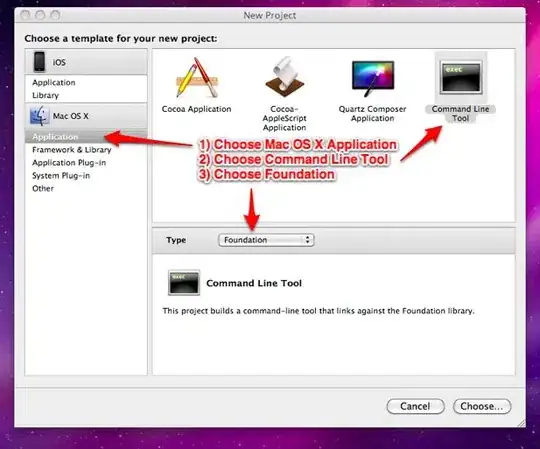The height and width of the screenshot is (449, 540).
Task: Click the Quartz Composer Application label
Action: click(x=373, y=114)
